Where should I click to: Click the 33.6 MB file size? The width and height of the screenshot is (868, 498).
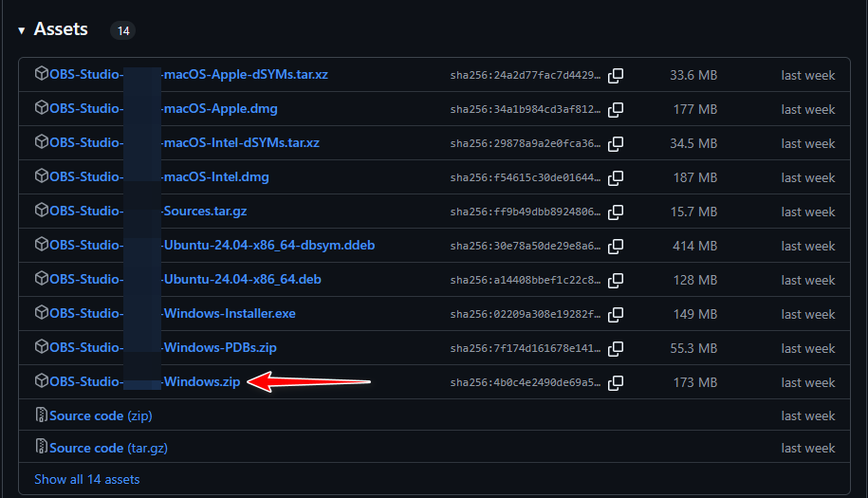click(693, 75)
